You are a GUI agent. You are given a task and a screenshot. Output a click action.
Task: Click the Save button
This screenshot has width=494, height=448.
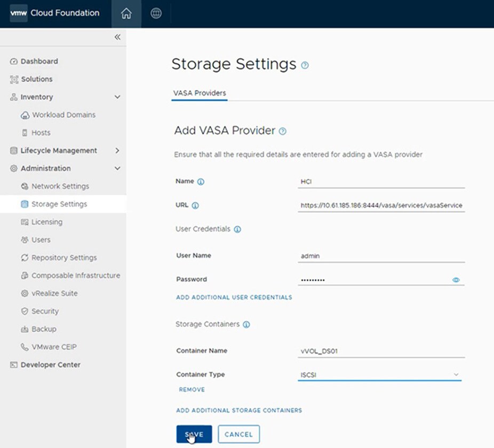click(194, 434)
